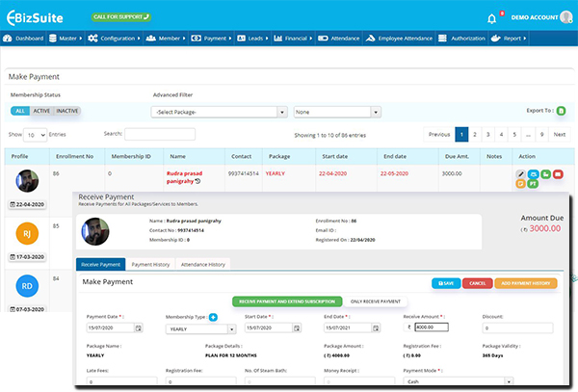Click Rudra prasad's profile photo in the table
Viewport: 578px width, 392px height.
click(27, 181)
